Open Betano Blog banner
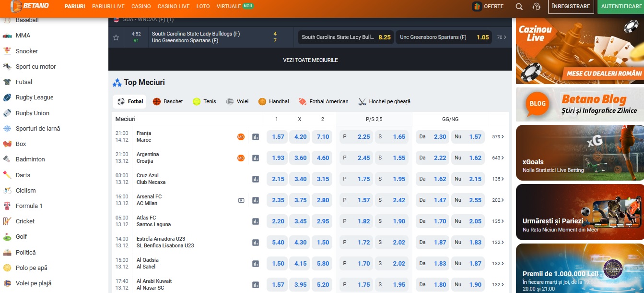644x293 pixels. click(580, 104)
